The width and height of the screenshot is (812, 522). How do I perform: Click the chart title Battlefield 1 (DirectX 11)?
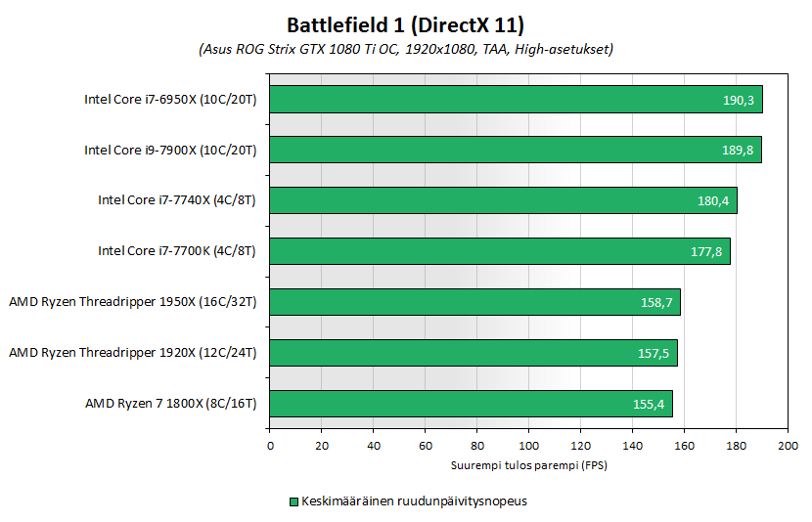(x=405, y=25)
